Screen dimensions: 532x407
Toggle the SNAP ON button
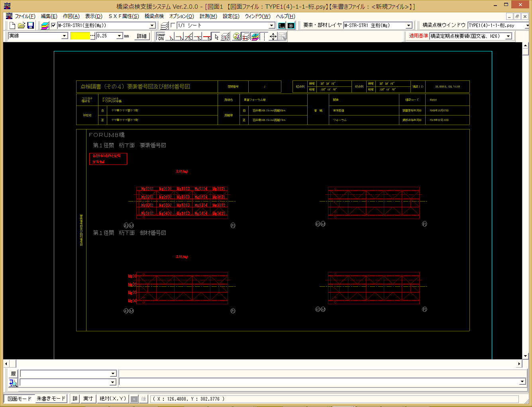(161, 37)
